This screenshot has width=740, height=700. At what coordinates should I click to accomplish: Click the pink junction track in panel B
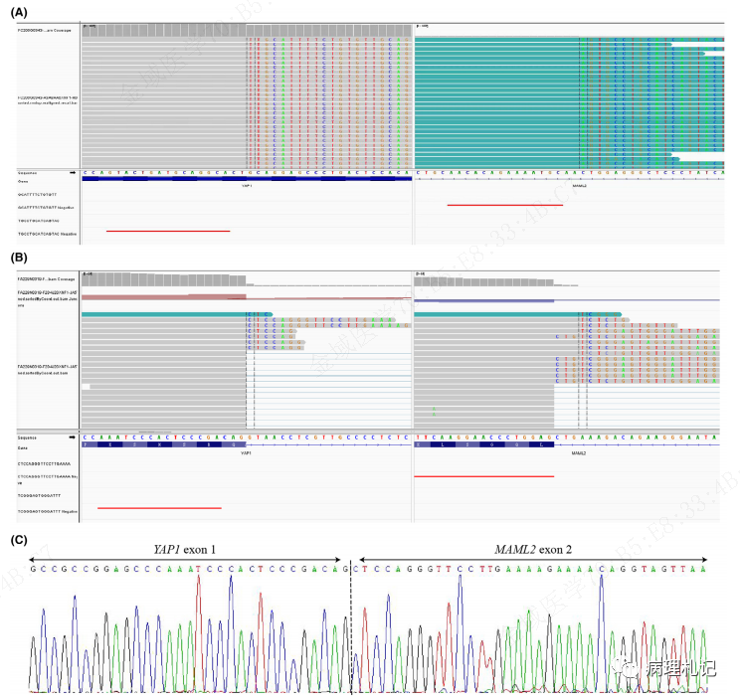pos(164,295)
